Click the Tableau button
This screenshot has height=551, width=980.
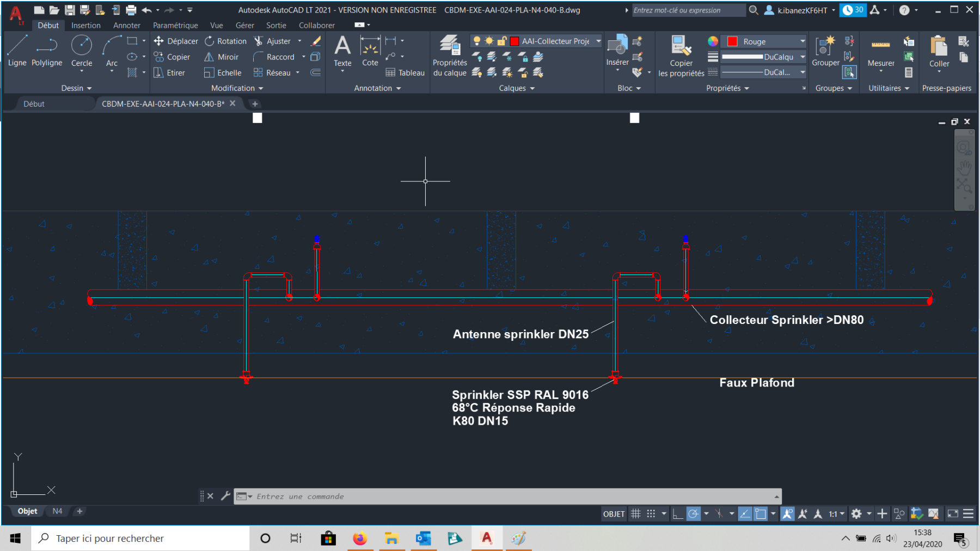(x=405, y=73)
